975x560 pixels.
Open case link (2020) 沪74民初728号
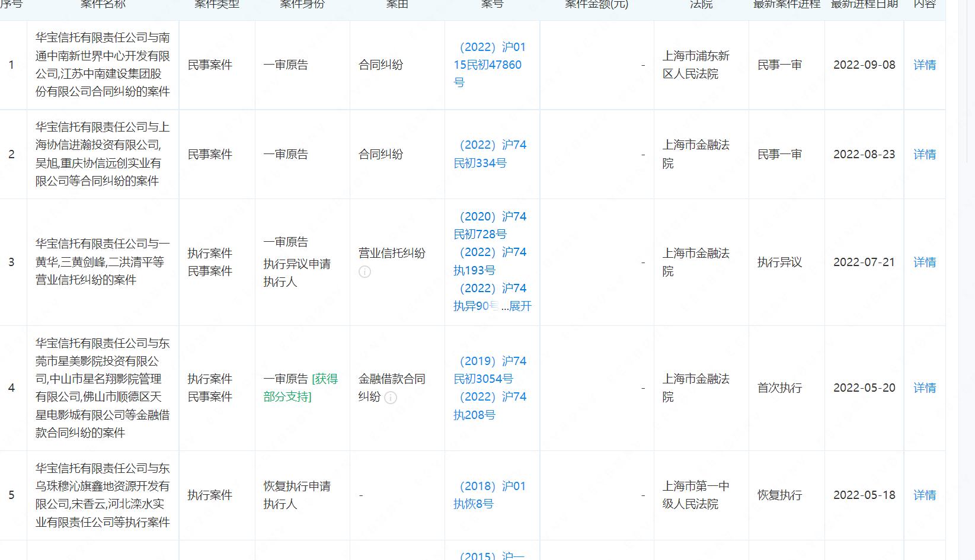click(x=488, y=225)
